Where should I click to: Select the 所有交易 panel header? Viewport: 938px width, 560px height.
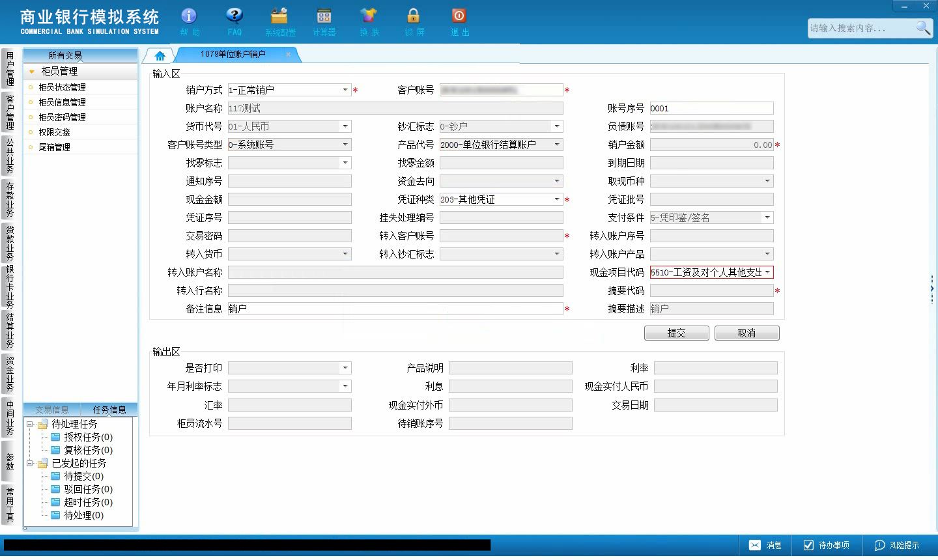click(x=65, y=55)
